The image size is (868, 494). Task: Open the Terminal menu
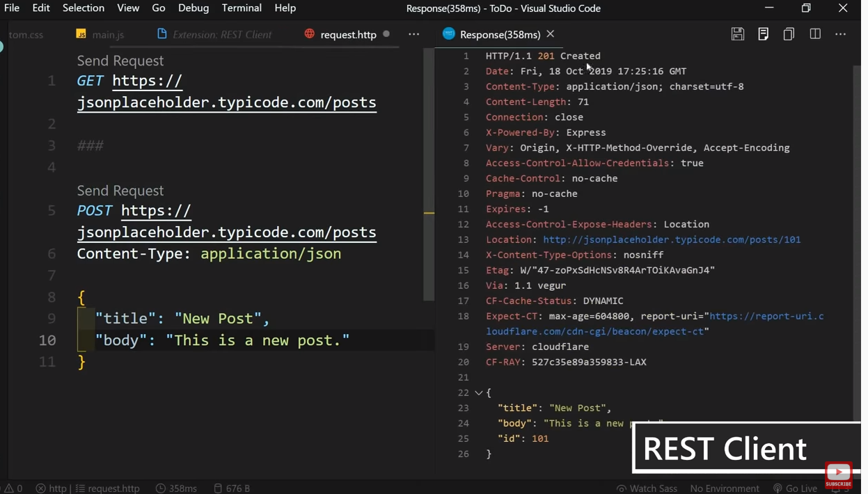242,8
